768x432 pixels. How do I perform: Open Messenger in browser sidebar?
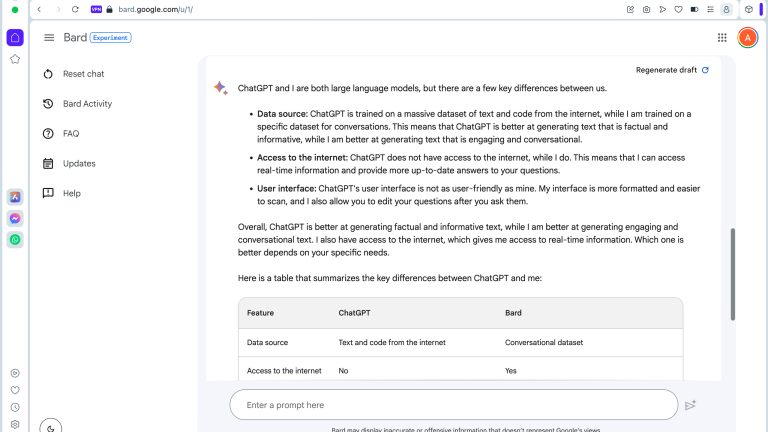(x=15, y=218)
